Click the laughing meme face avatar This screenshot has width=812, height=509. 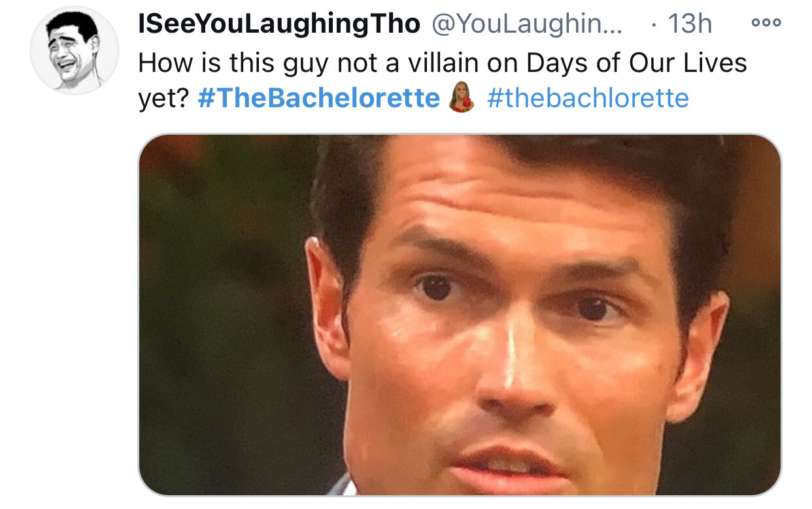[x=75, y=50]
